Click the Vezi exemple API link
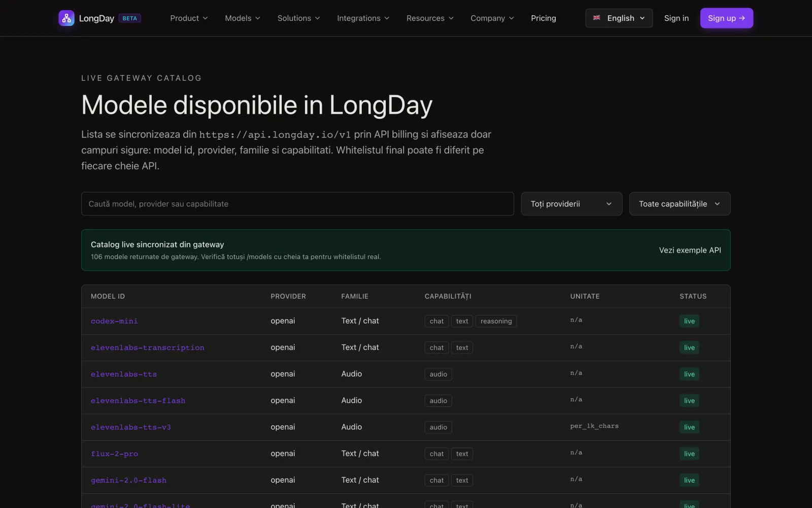 point(690,250)
